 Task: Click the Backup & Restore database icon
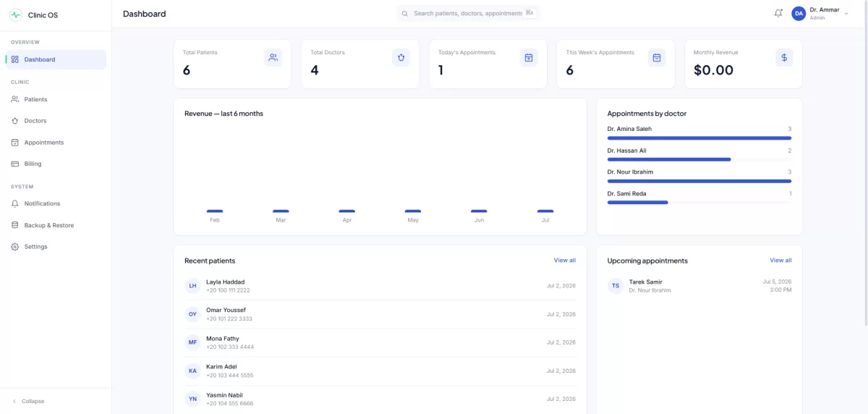tap(15, 225)
